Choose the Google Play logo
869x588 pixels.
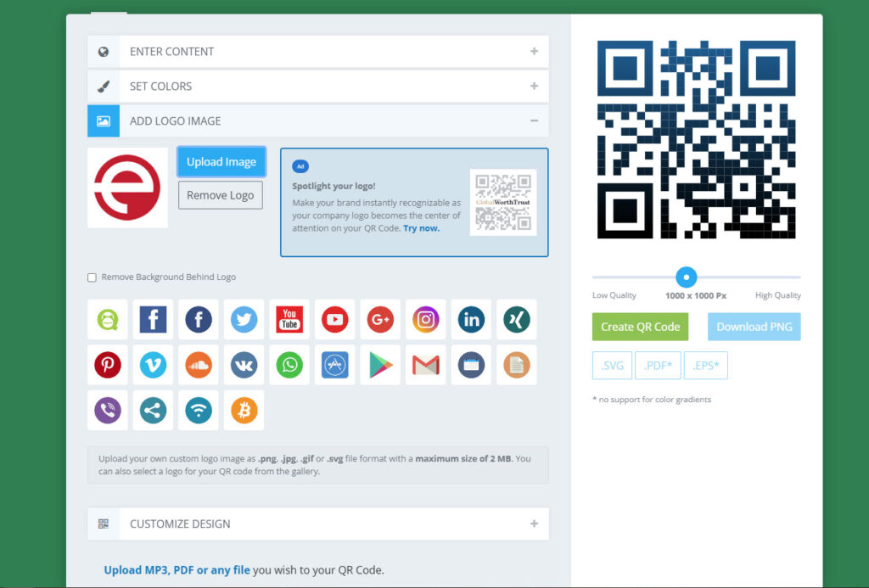click(380, 365)
